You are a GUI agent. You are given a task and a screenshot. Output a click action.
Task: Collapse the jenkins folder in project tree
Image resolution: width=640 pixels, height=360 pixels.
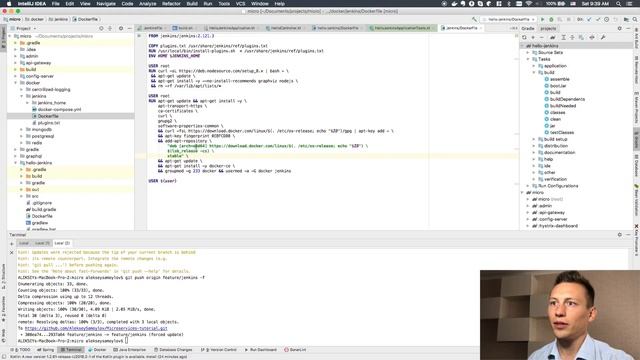pyautogui.click(x=22, y=96)
